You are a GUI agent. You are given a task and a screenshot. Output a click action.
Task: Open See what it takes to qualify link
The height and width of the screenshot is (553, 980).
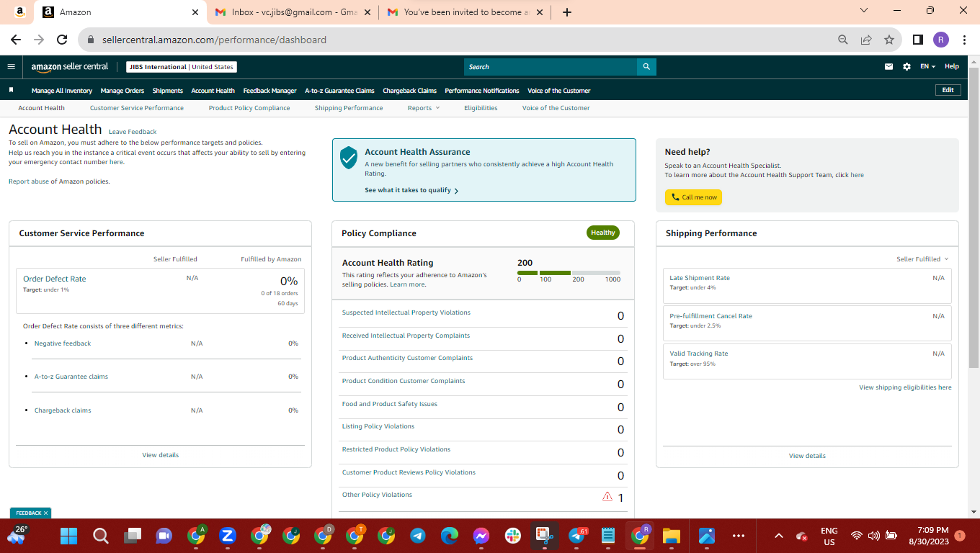click(411, 191)
